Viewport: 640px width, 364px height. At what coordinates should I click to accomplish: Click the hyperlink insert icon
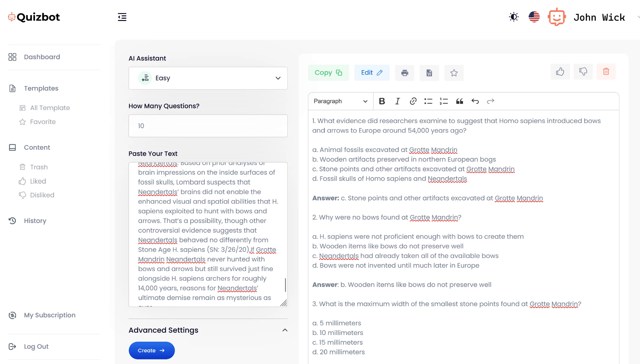(412, 101)
